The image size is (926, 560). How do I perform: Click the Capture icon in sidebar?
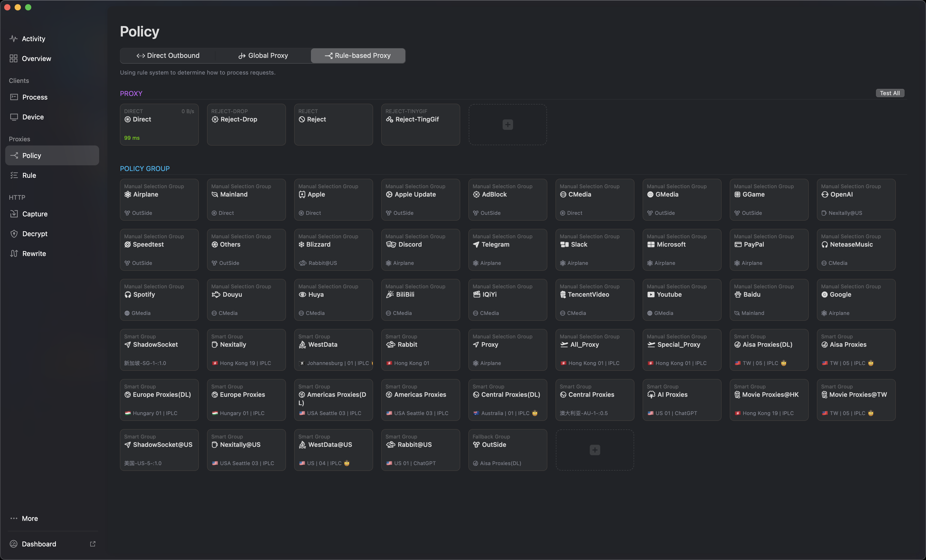14,214
